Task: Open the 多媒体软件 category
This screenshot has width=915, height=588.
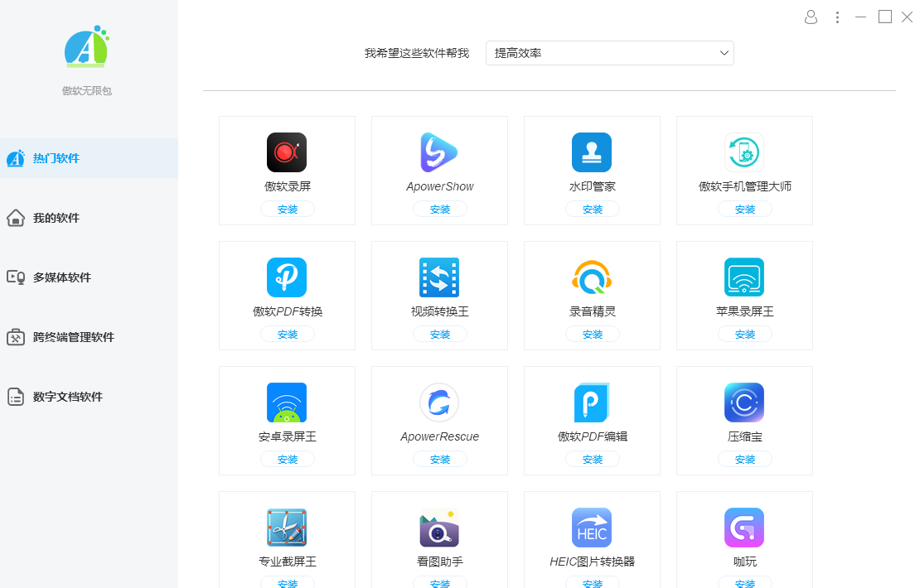Action: tap(89, 277)
